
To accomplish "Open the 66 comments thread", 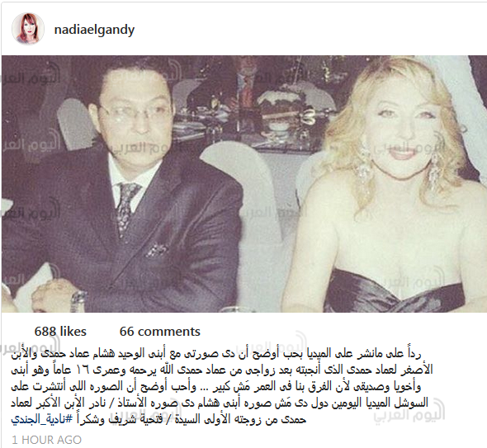I will tap(160, 332).
